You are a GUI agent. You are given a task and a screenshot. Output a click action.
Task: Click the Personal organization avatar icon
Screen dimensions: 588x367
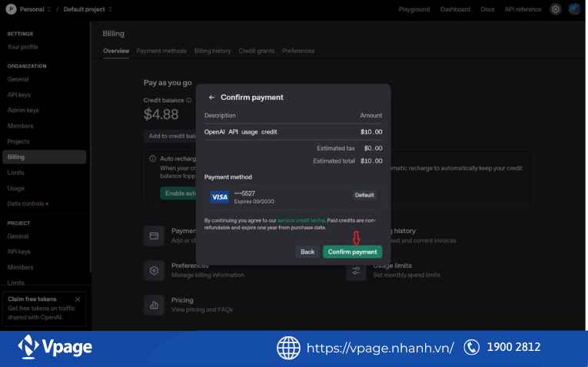tap(11, 9)
